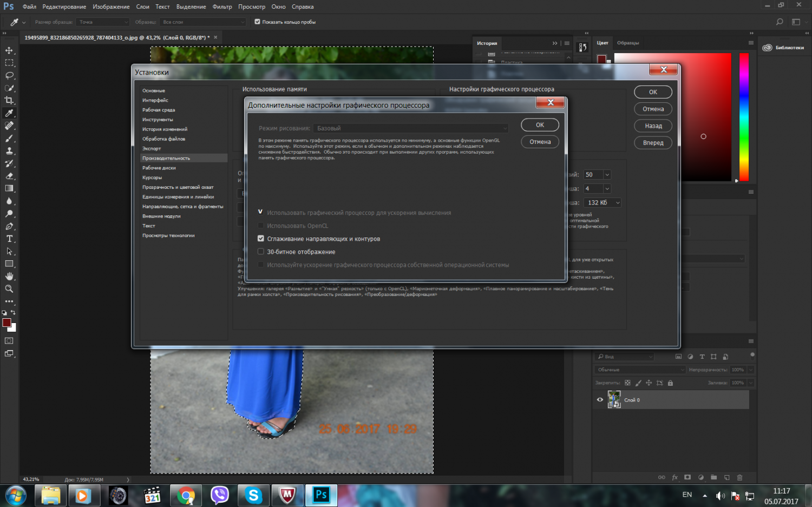The image size is (812, 507).
Task: Select the Pen tool
Action: pos(9,226)
